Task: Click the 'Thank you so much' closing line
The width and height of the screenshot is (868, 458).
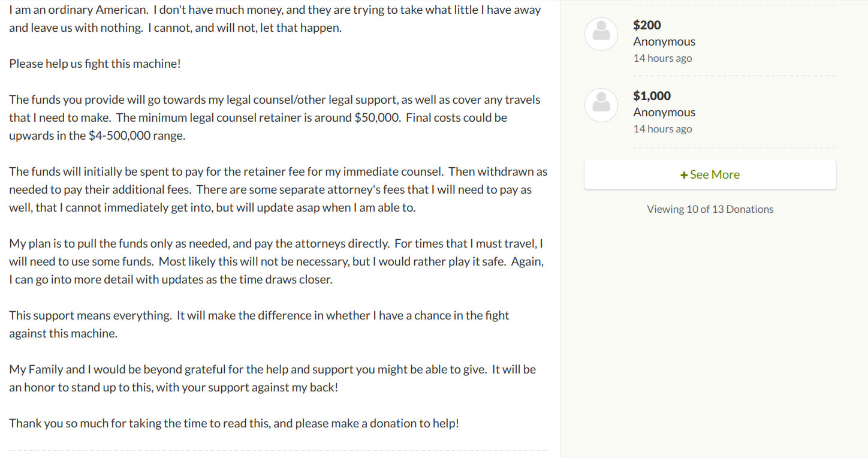Action: [234, 423]
